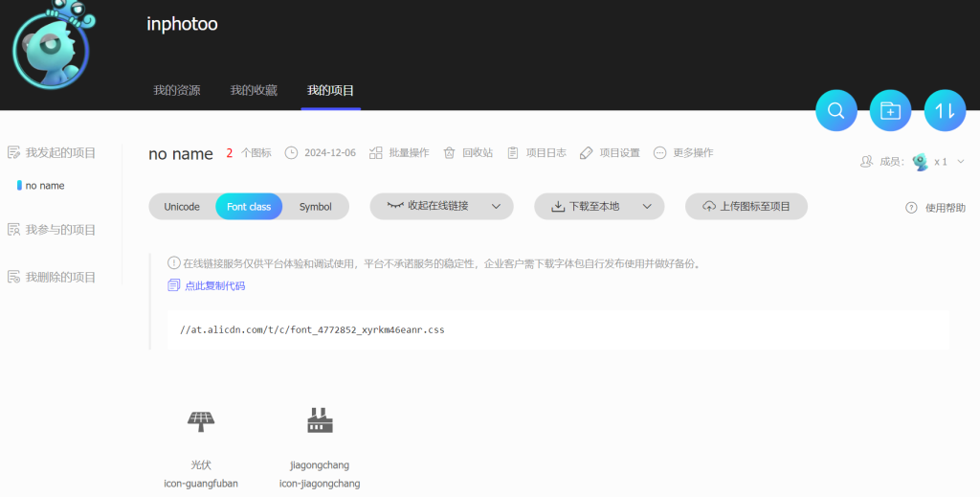
Task: Select the jiagongchang factory icon
Action: coord(320,420)
